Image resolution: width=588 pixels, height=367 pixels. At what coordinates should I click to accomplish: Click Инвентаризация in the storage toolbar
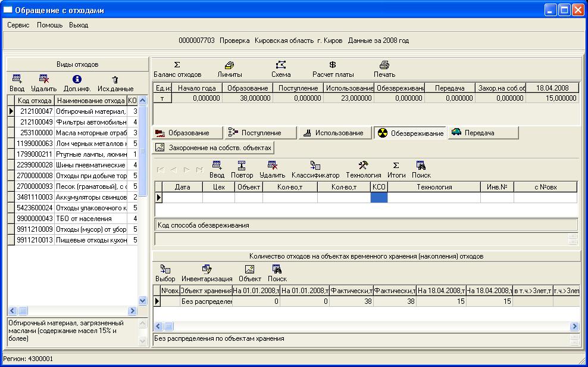207,273
